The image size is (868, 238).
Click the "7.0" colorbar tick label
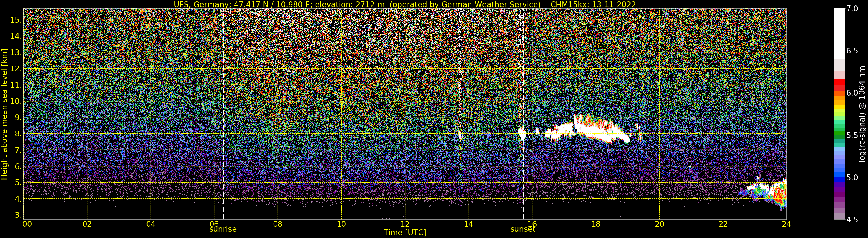[852, 8]
